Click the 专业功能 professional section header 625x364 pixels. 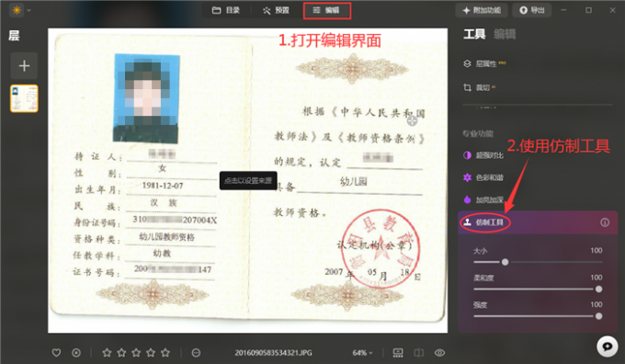(x=478, y=133)
